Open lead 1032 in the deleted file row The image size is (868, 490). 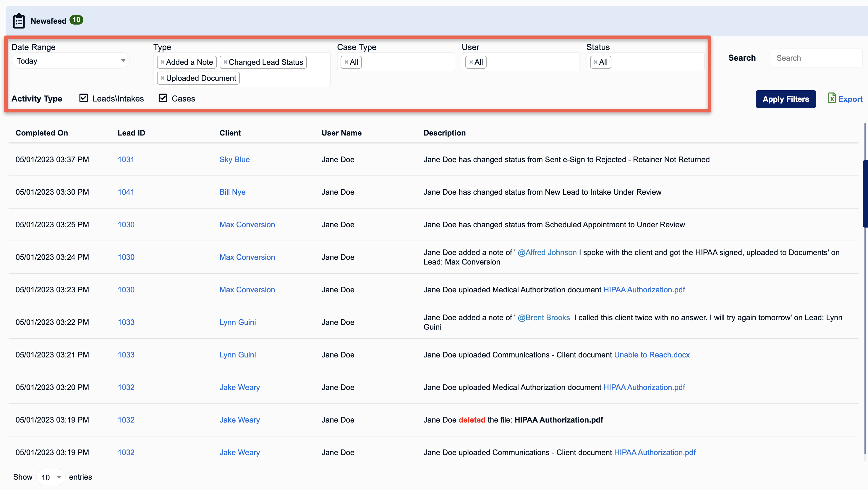pos(126,420)
